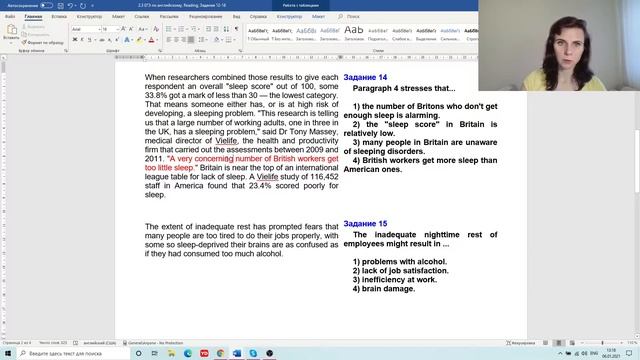Click the Paste (Вставить) clipboard icon
Screen dimensions: 640x360
tap(11, 29)
